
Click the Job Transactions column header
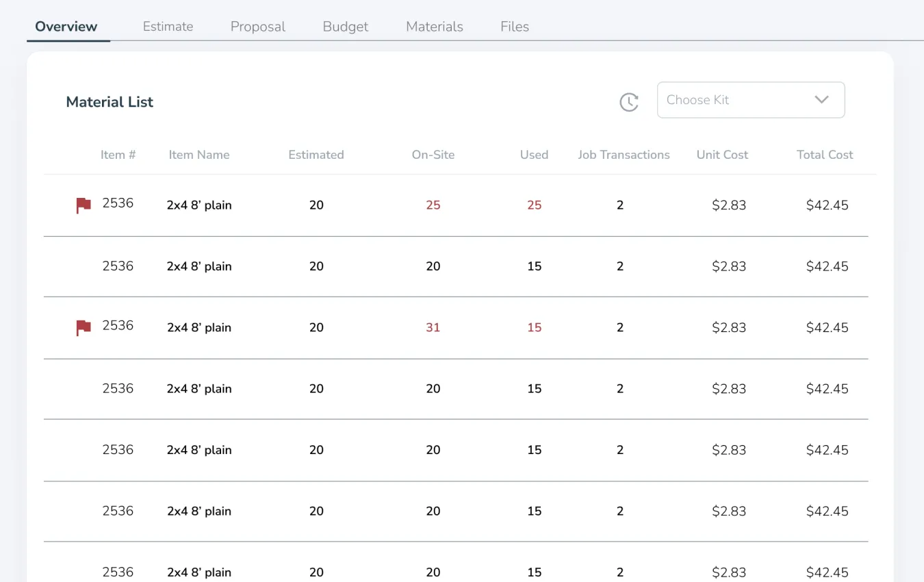pyautogui.click(x=624, y=155)
